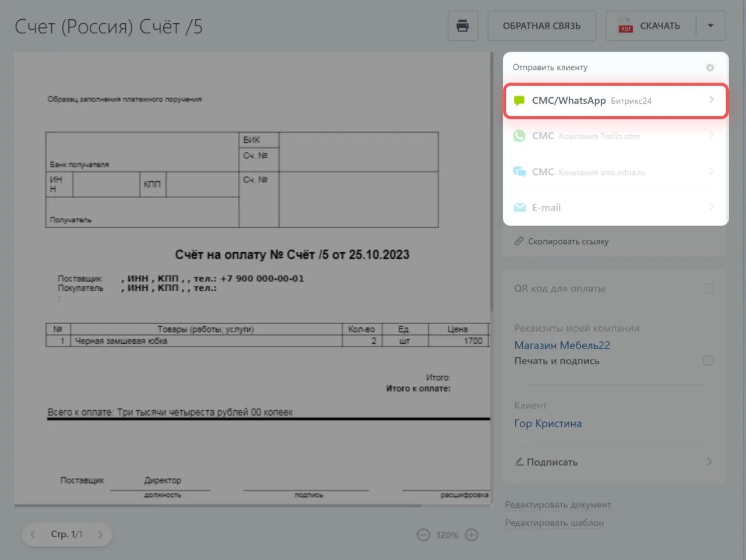Image resolution: width=746 pixels, height=560 pixels.
Task: Click Реквизиты моей компании label
Action: click(576, 328)
